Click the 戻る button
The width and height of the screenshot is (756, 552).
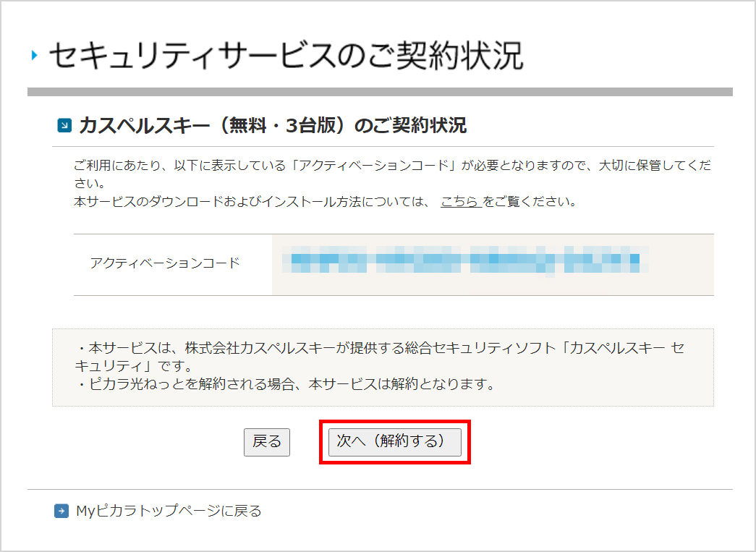coord(267,441)
